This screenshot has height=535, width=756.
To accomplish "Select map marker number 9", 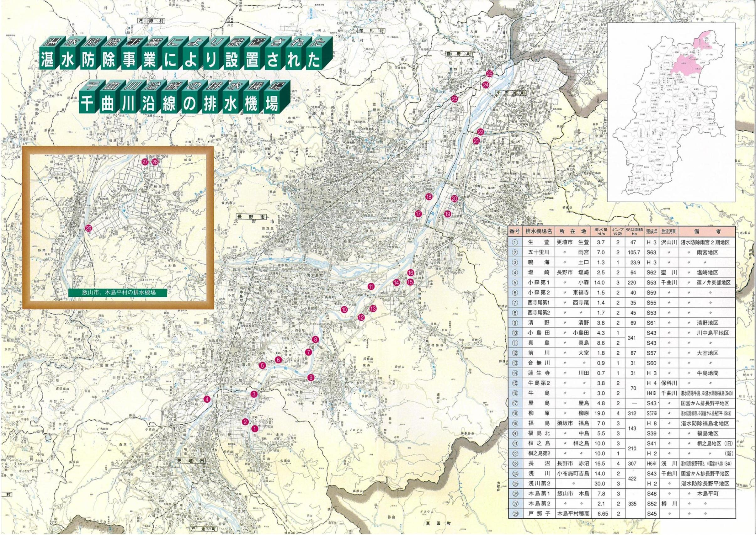I will point(311,378).
